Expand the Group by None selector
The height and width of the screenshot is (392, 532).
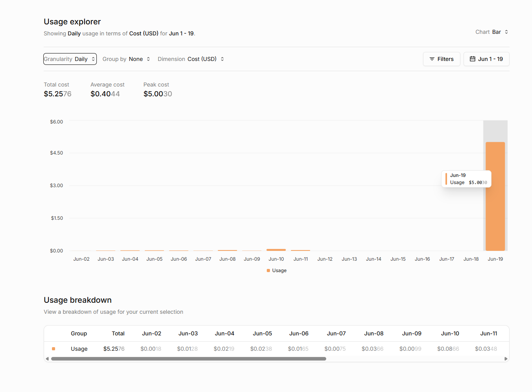point(126,59)
